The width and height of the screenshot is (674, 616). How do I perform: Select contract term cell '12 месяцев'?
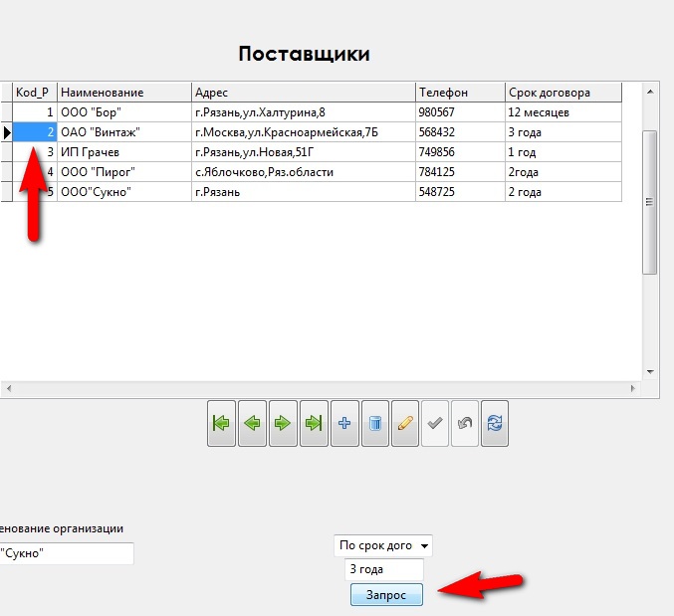point(563,112)
